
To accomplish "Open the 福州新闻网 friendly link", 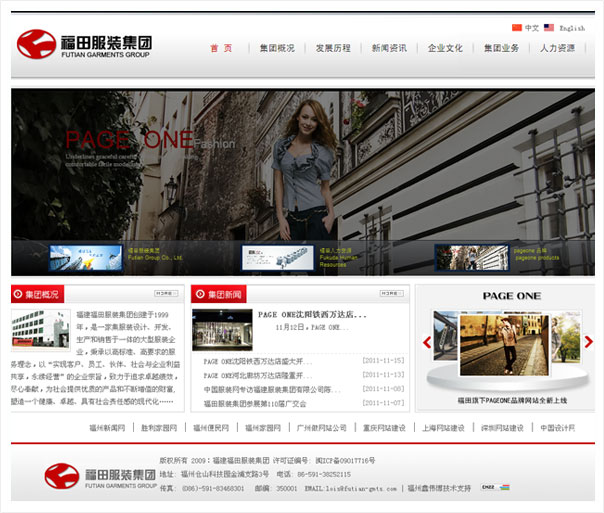I will [x=107, y=428].
